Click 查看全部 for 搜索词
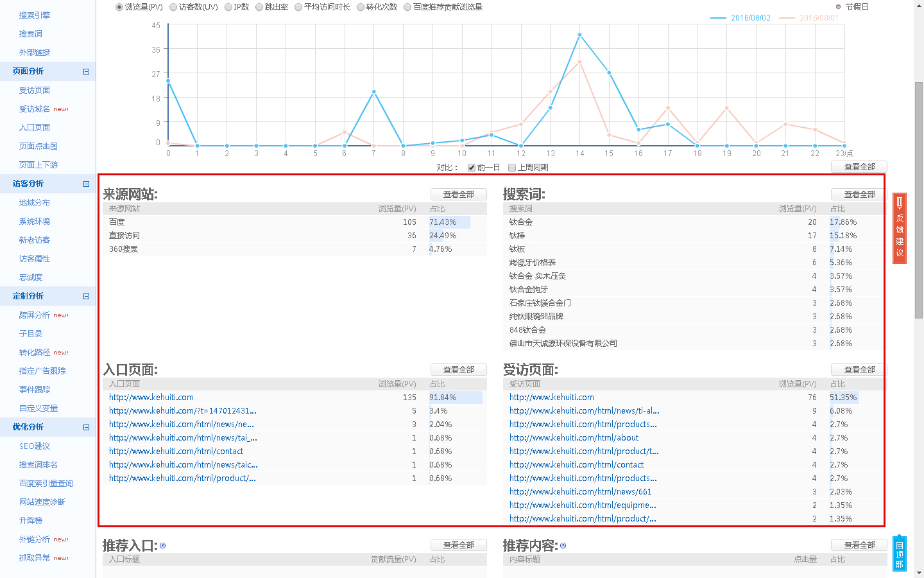The height and width of the screenshot is (578, 924). [x=859, y=195]
